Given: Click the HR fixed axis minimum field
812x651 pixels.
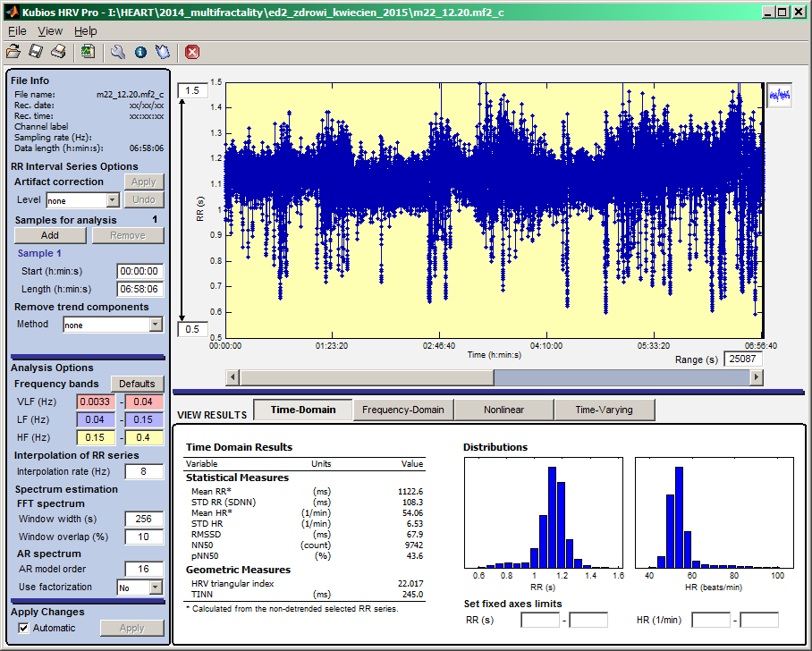Looking at the screenshot, I should (x=711, y=620).
